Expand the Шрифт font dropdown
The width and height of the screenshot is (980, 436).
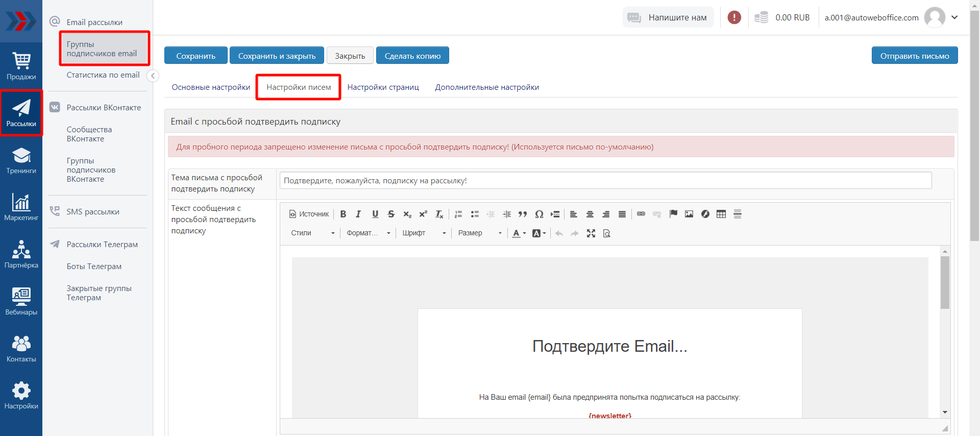tap(424, 233)
